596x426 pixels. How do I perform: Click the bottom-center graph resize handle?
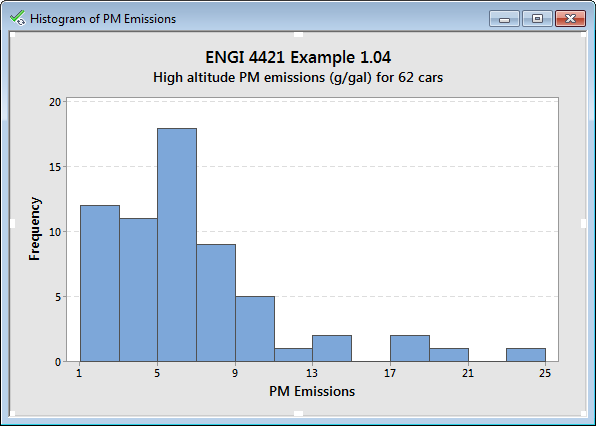[298, 413]
